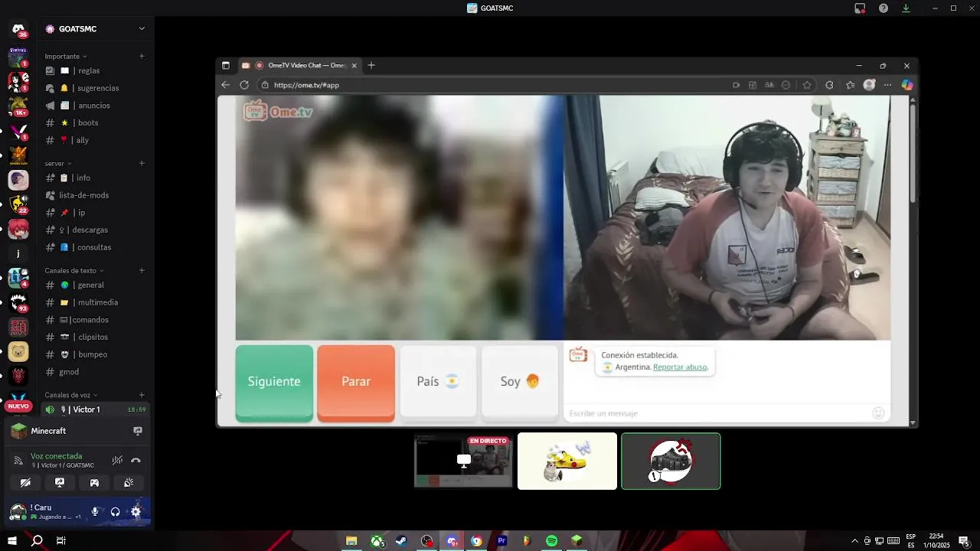This screenshot has height=551, width=980.
Task: Reload the OmeTV page
Action: click(244, 85)
